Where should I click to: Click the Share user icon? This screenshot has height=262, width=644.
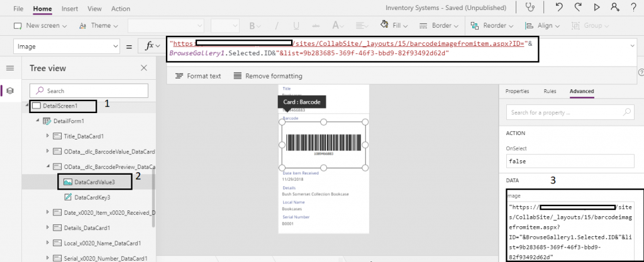tap(615, 8)
